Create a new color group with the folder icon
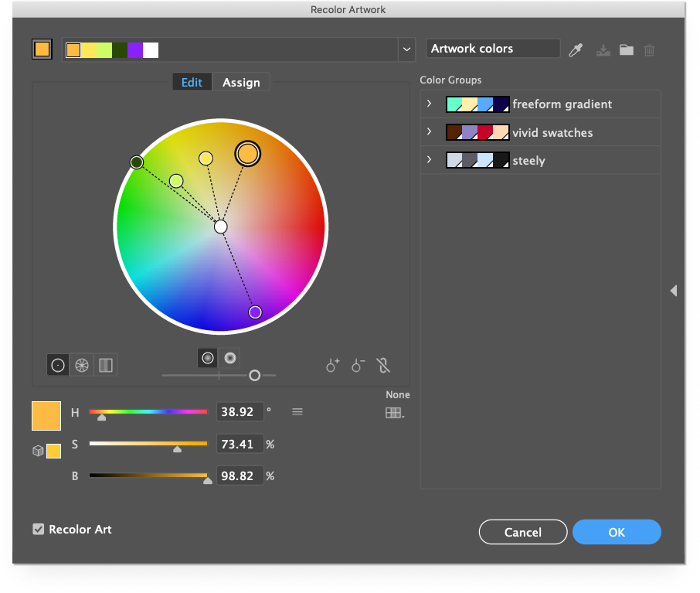This screenshot has width=700, height=593. pos(626,49)
